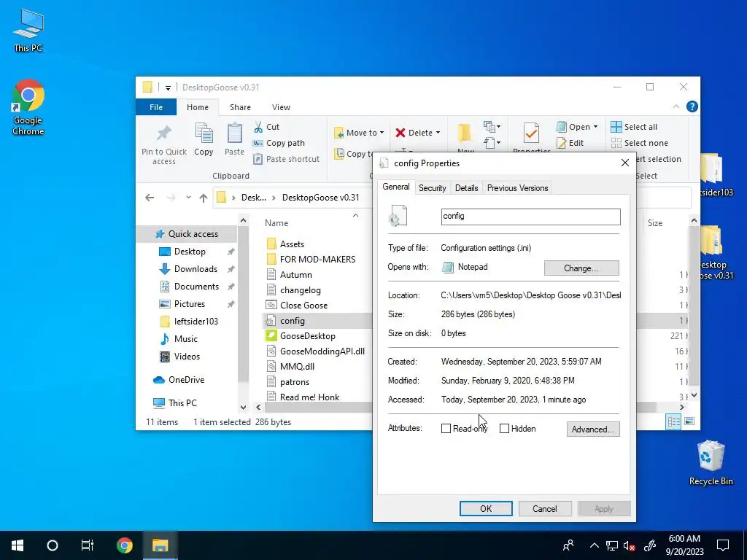This screenshot has height=560, width=747.
Task: Click the Up one level arrow
Action: [204, 198]
